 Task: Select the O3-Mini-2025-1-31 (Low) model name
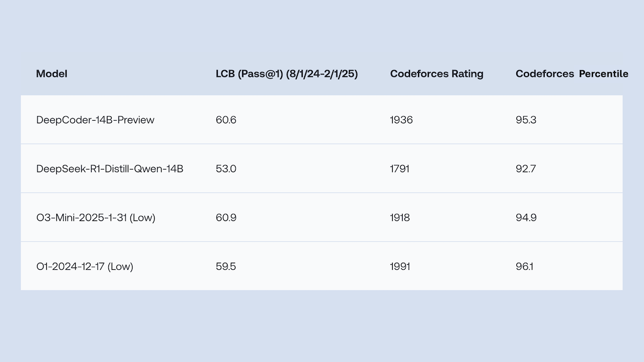[x=96, y=218]
